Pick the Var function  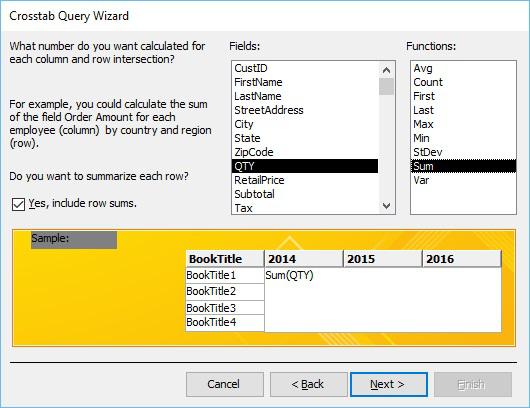(463, 180)
